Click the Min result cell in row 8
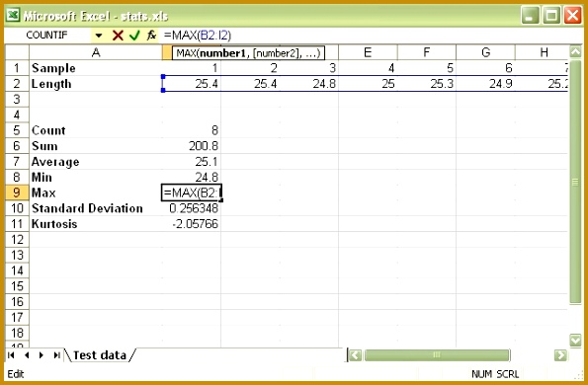The image size is (588, 385). 192,177
